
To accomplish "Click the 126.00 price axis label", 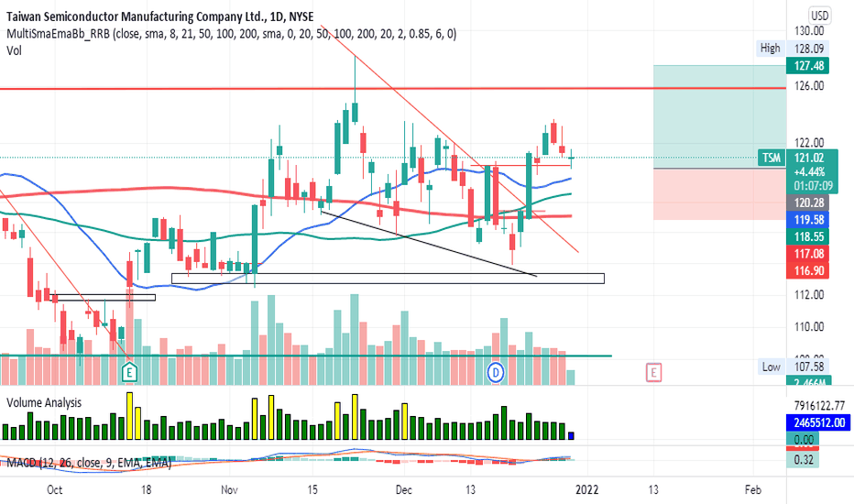I will pyautogui.click(x=809, y=86).
